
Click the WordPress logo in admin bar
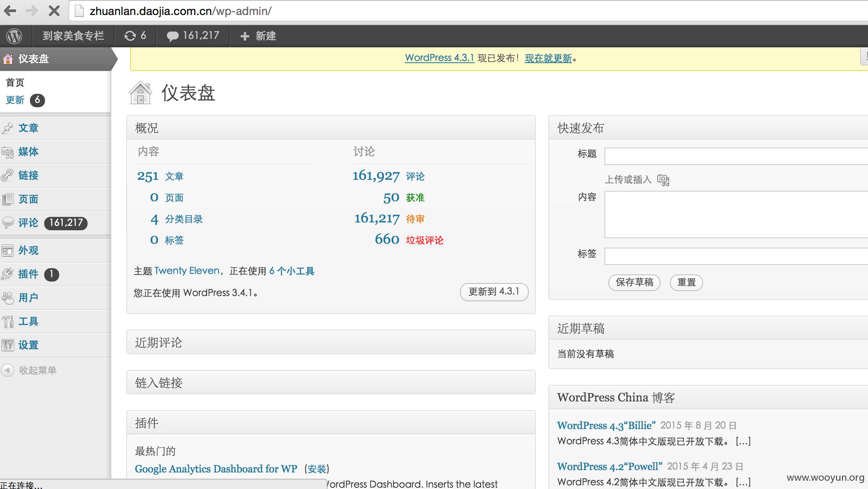(x=14, y=36)
